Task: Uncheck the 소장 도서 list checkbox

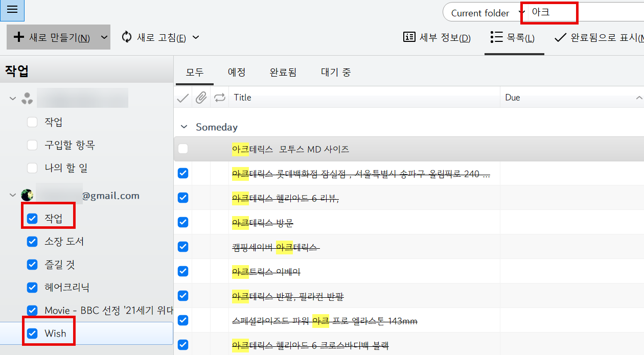Action: 32,242
